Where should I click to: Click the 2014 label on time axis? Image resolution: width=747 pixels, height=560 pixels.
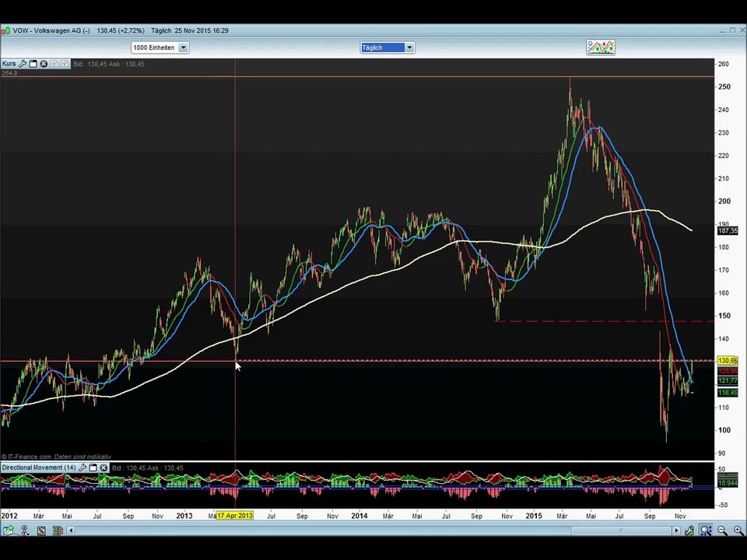tap(359, 516)
